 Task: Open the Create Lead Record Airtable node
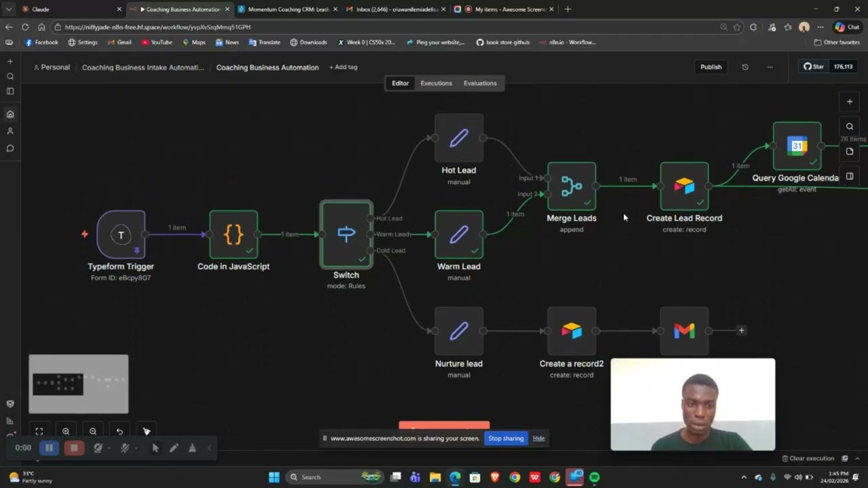[x=684, y=186]
